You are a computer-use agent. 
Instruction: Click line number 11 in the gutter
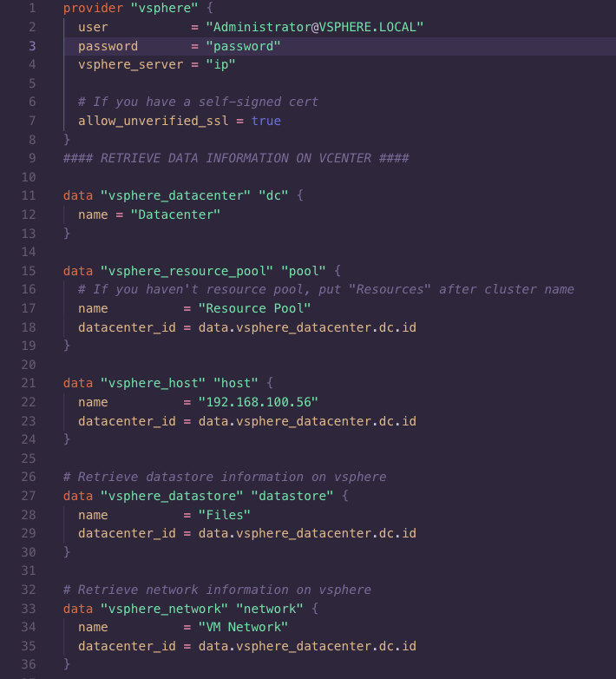(29, 195)
